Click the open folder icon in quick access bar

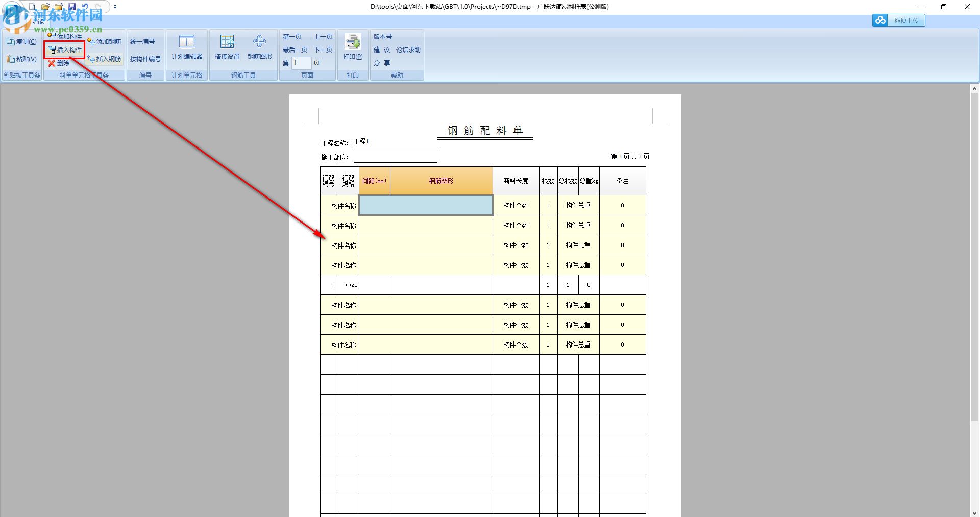click(45, 7)
